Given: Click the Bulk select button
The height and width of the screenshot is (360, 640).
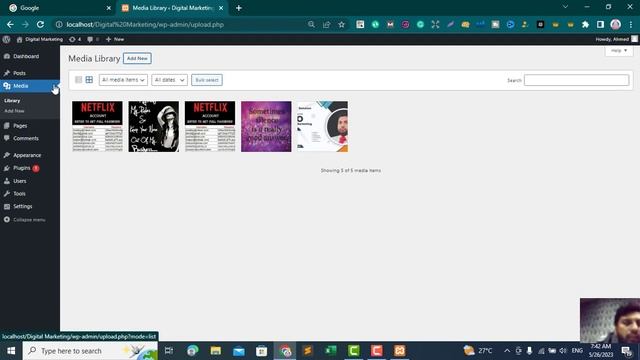Looking at the screenshot, I should [207, 80].
